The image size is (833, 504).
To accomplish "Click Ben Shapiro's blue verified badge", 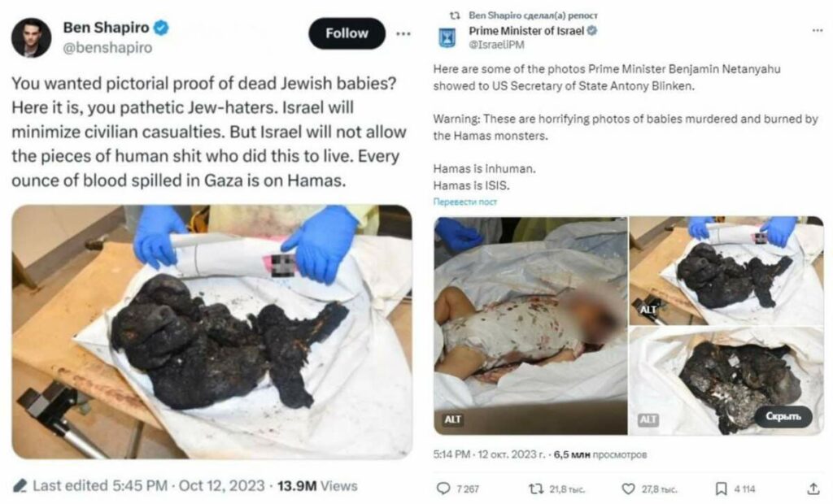I will point(162,28).
